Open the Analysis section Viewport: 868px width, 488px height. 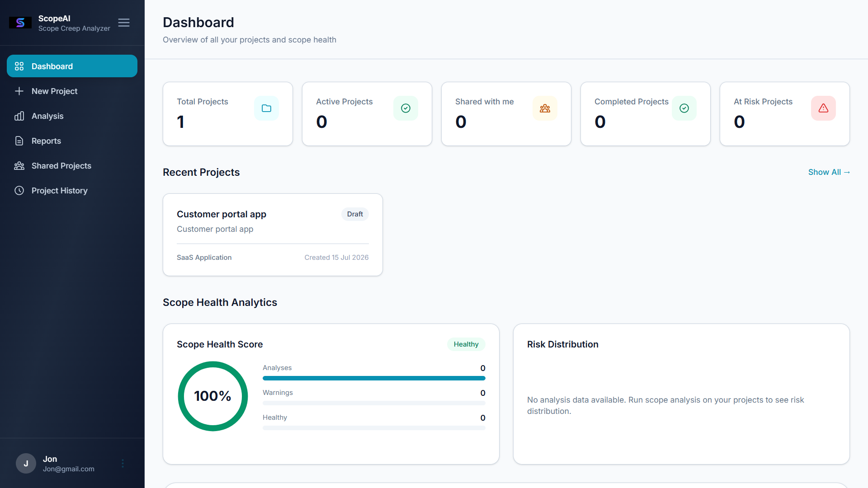tap(72, 116)
